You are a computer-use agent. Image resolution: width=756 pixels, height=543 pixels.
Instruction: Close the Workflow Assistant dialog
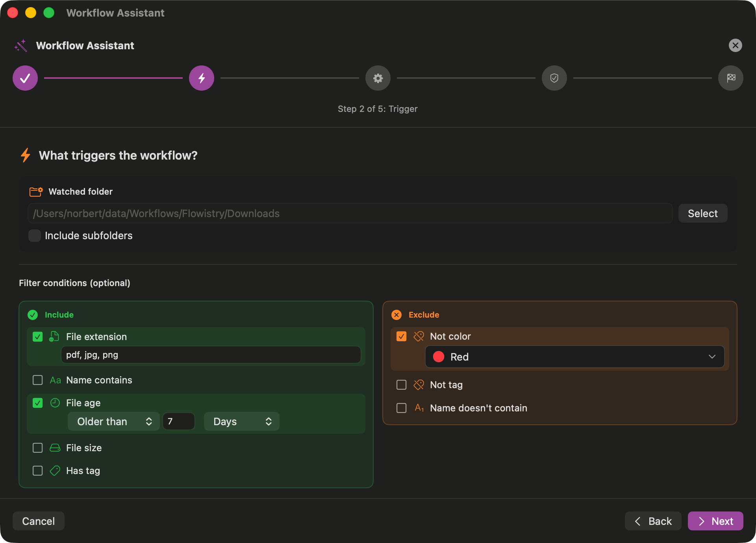click(736, 45)
